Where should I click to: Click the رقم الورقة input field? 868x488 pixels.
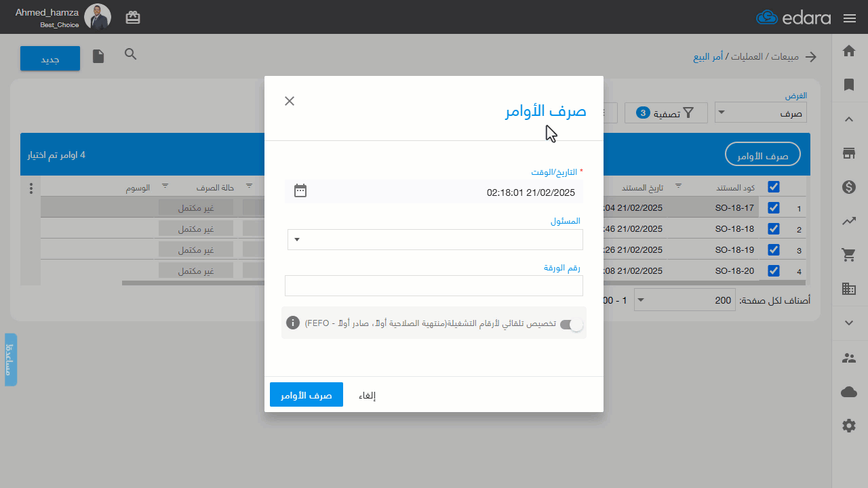(434, 285)
